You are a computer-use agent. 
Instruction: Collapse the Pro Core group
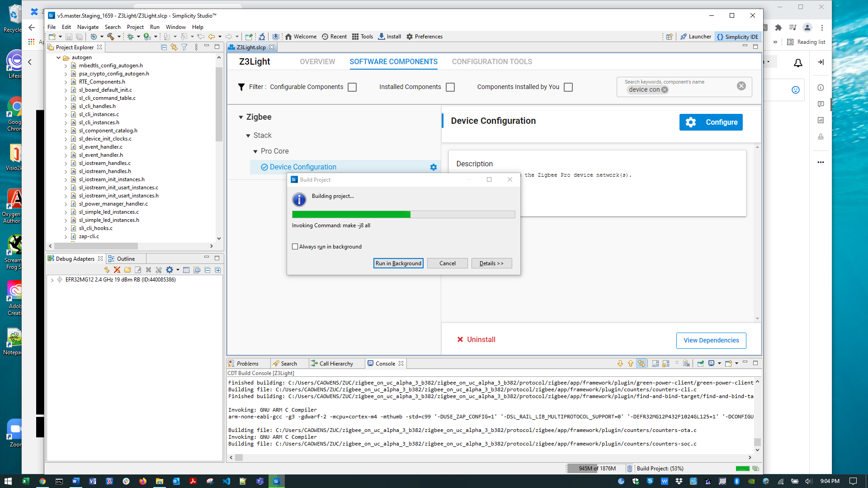point(255,151)
